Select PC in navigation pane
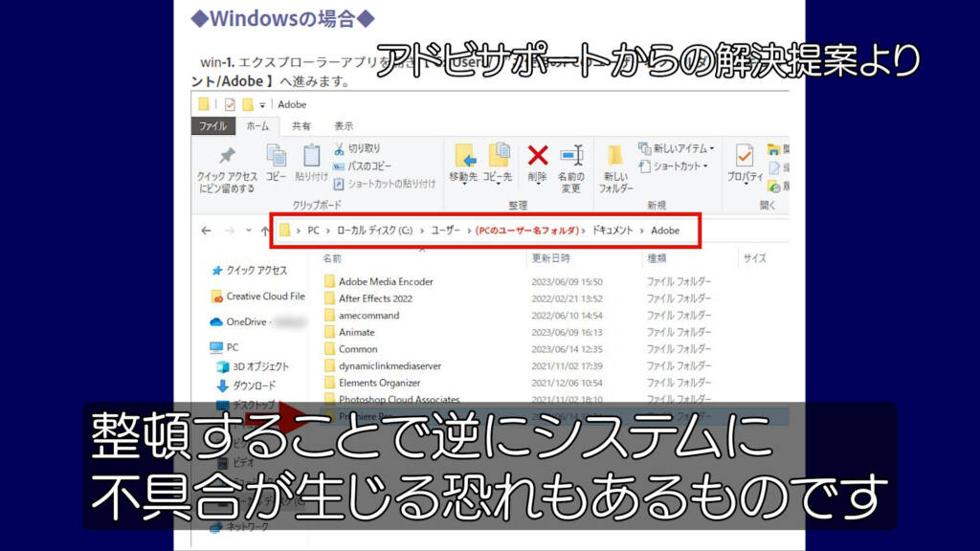Image resolution: width=980 pixels, height=551 pixels. (x=224, y=347)
